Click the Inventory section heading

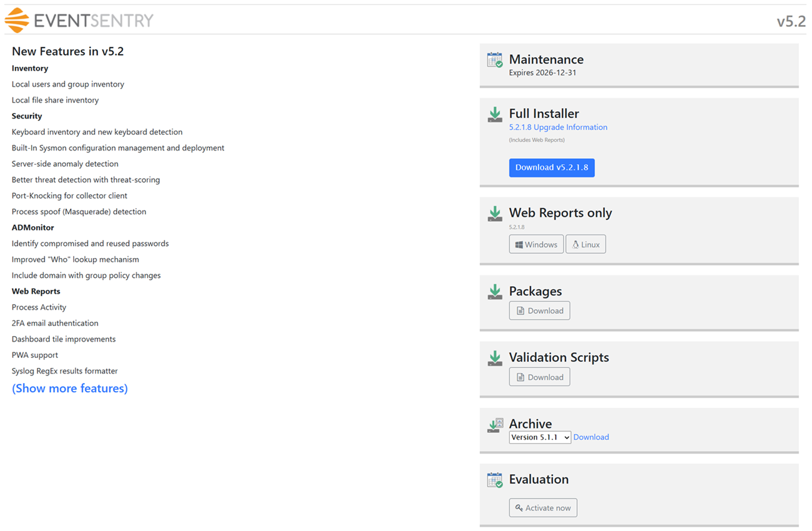30,68
